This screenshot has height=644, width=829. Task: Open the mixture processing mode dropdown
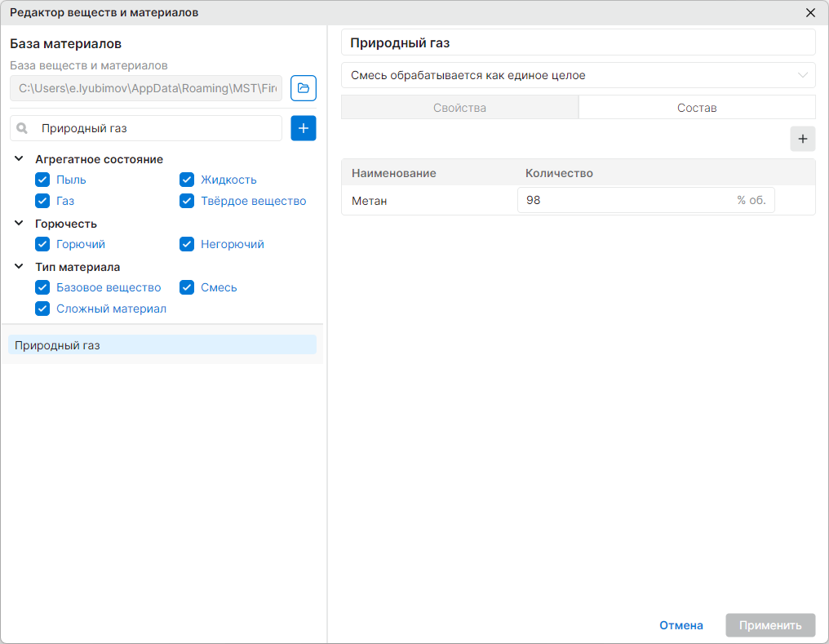click(x=579, y=75)
